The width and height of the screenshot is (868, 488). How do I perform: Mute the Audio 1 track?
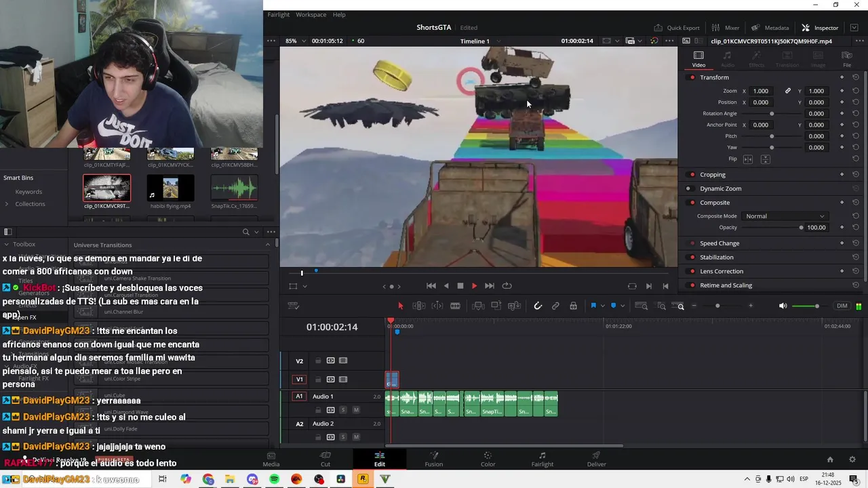(356, 410)
